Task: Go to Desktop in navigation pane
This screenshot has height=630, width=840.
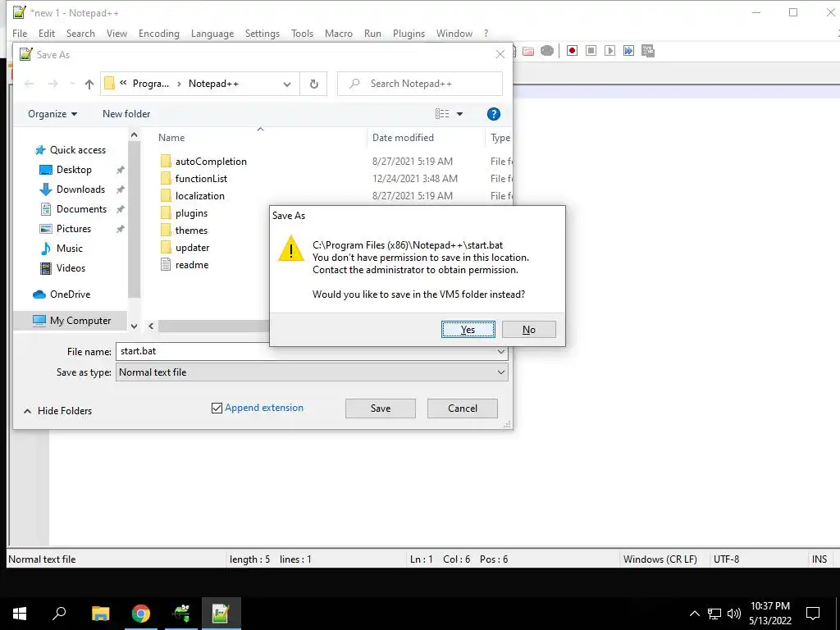Action: [x=74, y=170]
